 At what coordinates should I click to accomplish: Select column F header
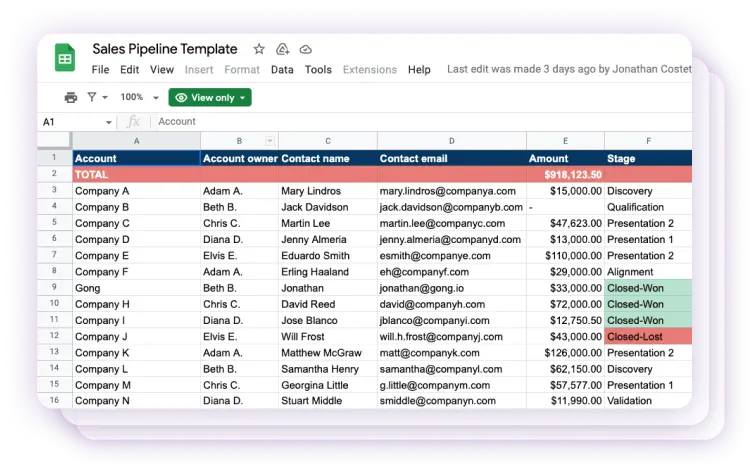[x=648, y=141]
